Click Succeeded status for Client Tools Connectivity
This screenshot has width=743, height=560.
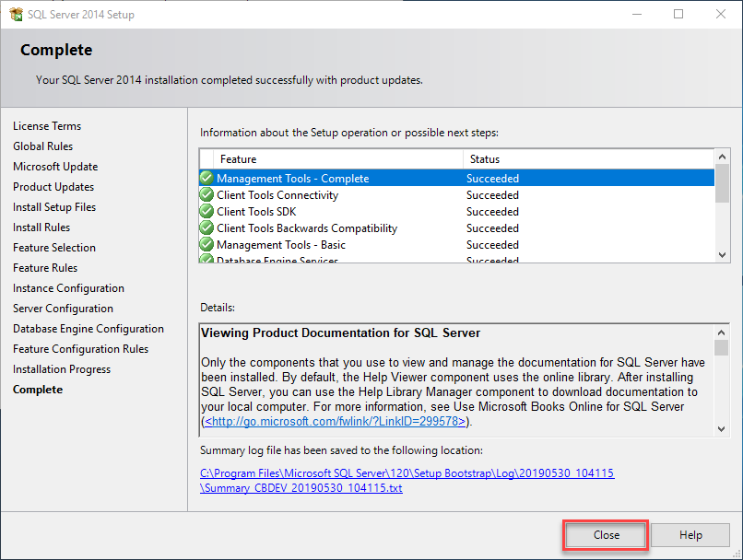[492, 195]
